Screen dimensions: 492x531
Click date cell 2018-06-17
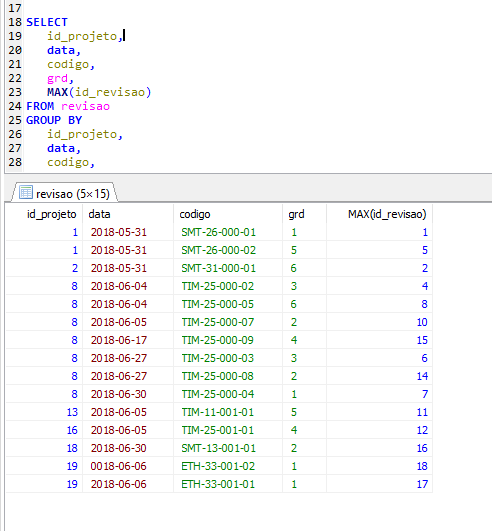[x=128, y=340]
